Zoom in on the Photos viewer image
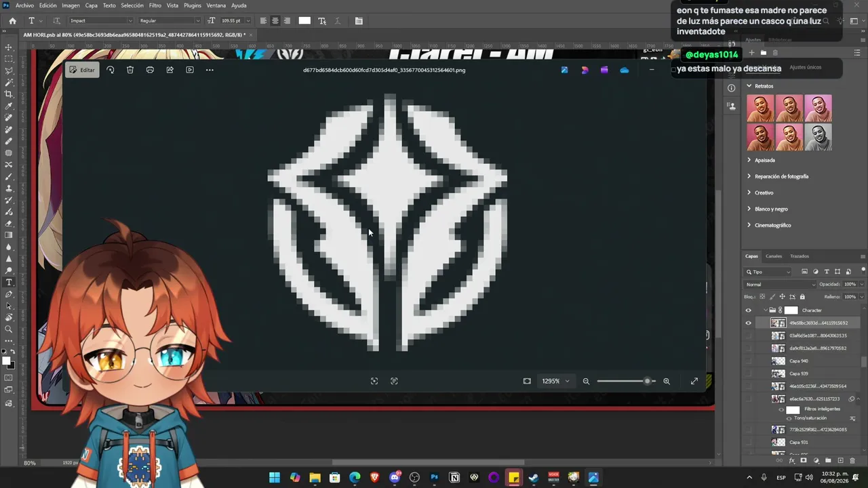This screenshot has height=488, width=868. (x=667, y=381)
